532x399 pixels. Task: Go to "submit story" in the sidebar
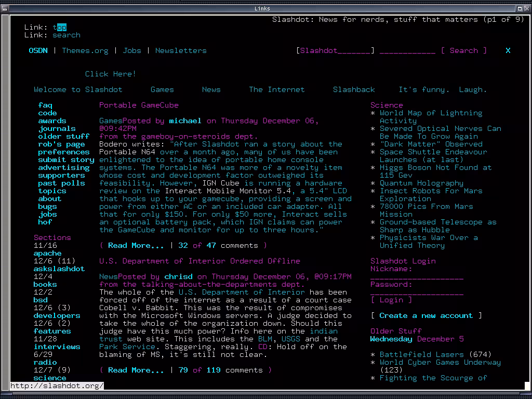click(x=66, y=159)
